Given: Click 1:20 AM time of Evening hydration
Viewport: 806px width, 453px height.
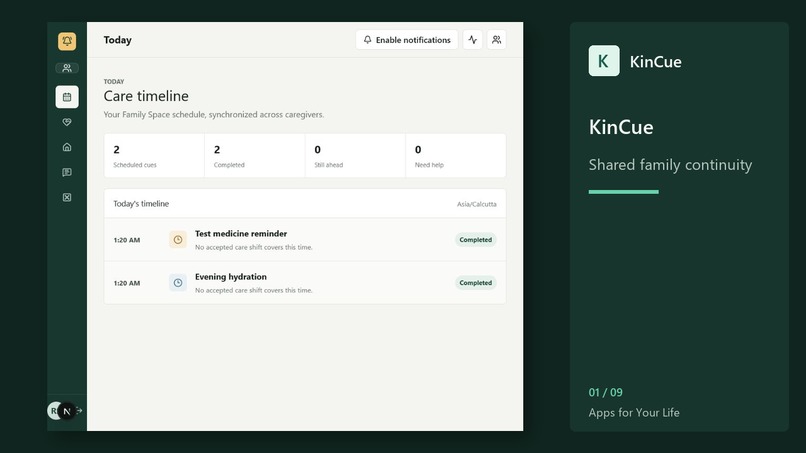Looking at the screenshot, I should coord(127,283).
